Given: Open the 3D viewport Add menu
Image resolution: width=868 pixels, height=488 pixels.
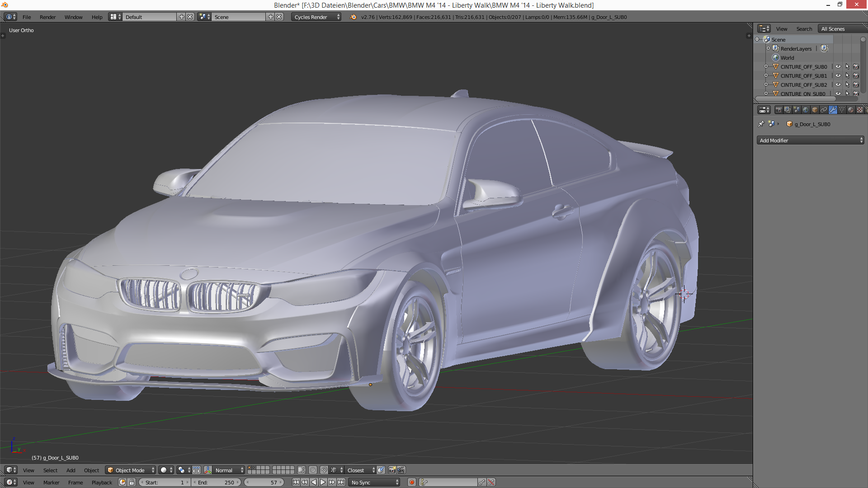Looking at the screenshot, I should point(71,470).
